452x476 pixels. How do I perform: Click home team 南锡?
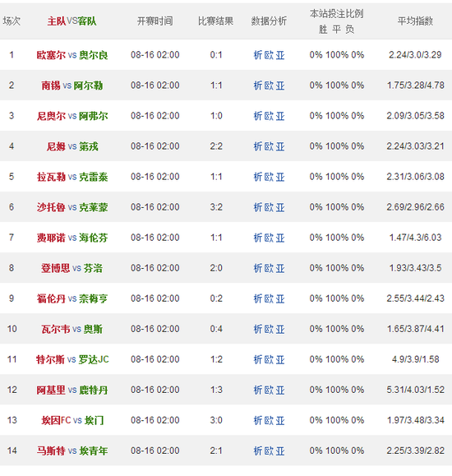pos(51,85)
